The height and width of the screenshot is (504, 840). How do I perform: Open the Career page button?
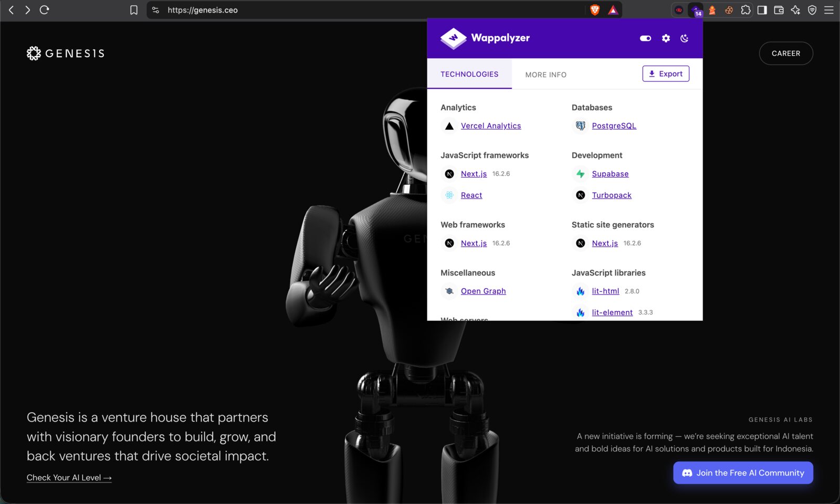786,53
